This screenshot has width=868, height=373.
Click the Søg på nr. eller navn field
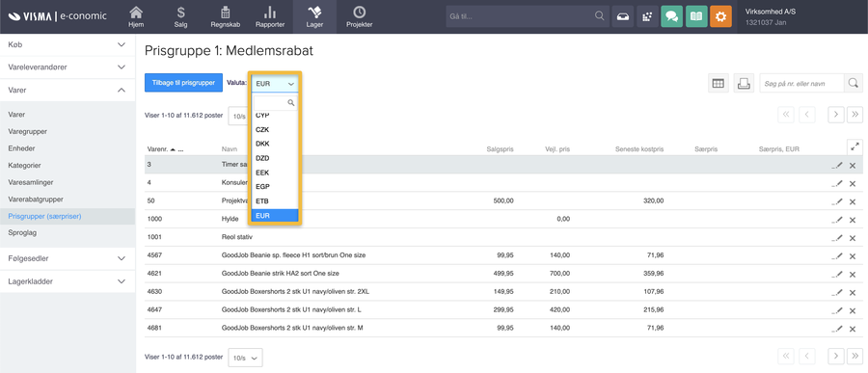[x=801, y=83]
